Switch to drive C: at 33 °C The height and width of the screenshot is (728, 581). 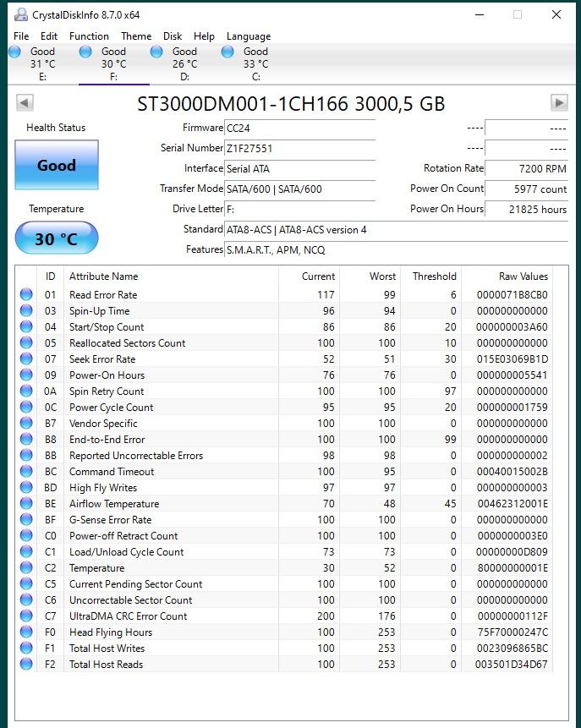(x=256, y=64)
